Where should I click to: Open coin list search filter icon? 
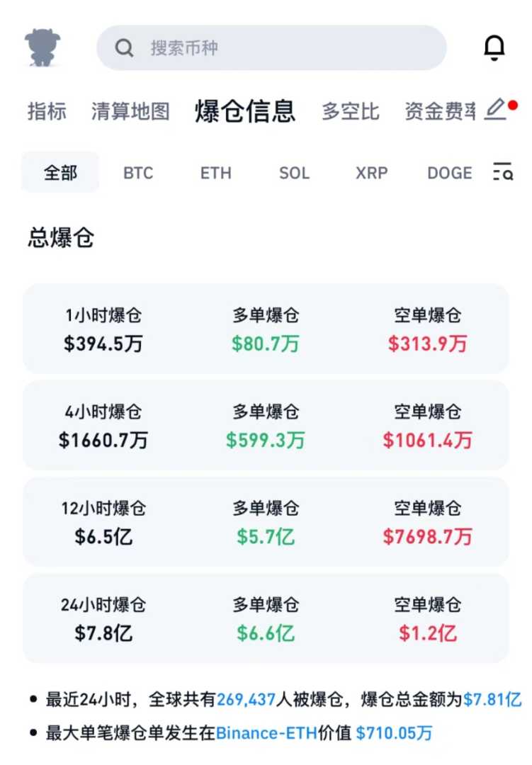(x=502, y=172)
